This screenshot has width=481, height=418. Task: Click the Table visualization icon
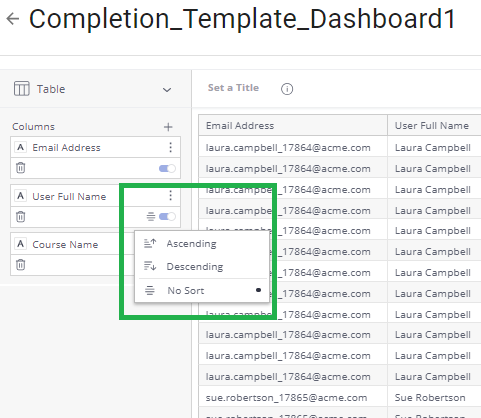(22, 89)
